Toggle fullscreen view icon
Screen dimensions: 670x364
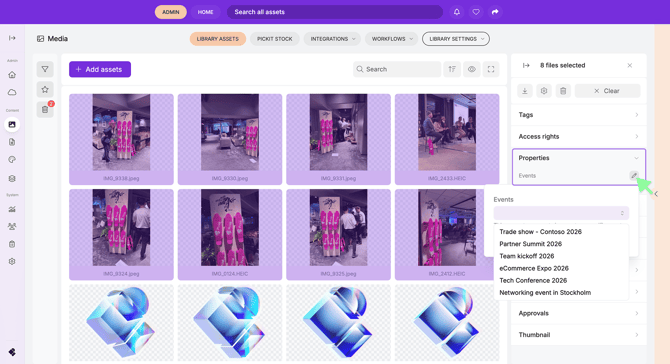pyautogui.click(x=491, y=69)
